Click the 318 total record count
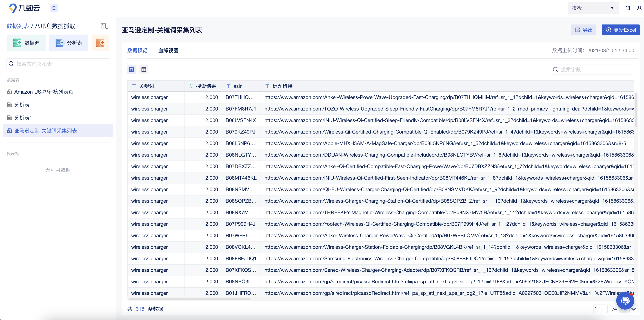 point(140,309)
